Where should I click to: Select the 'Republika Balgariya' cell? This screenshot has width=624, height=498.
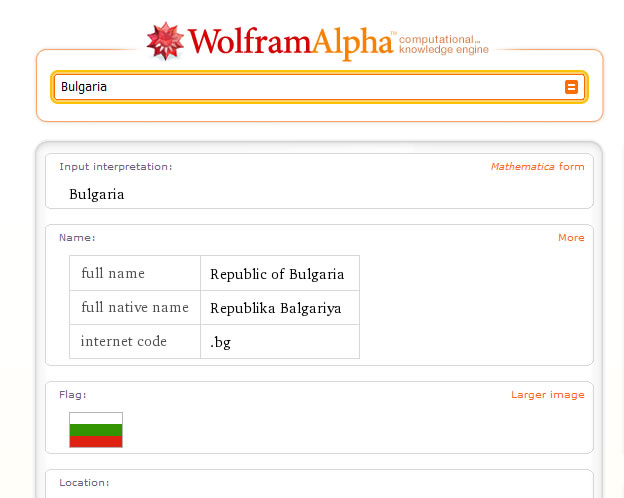point(280,308)
